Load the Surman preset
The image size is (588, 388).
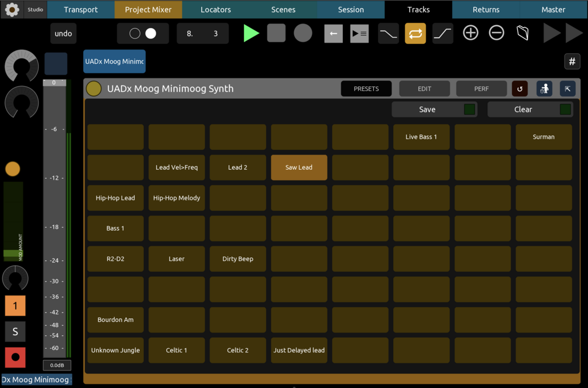pyautogui.click(x=544, y=137)
